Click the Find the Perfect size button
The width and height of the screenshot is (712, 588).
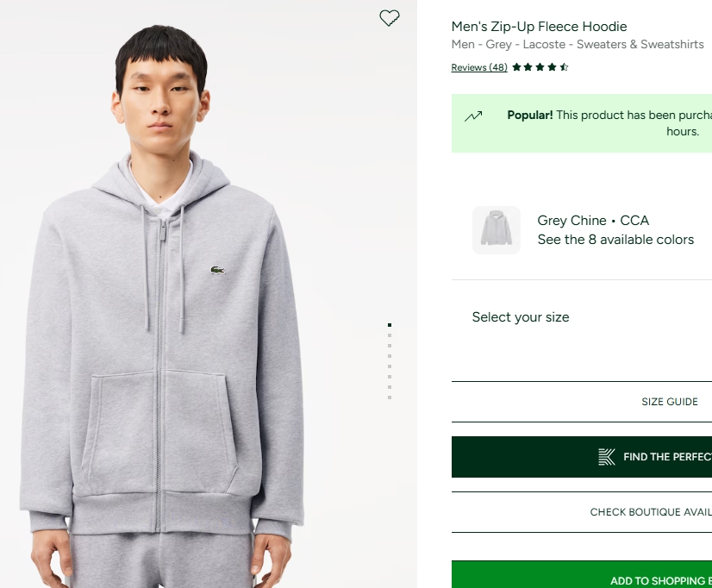664,457
